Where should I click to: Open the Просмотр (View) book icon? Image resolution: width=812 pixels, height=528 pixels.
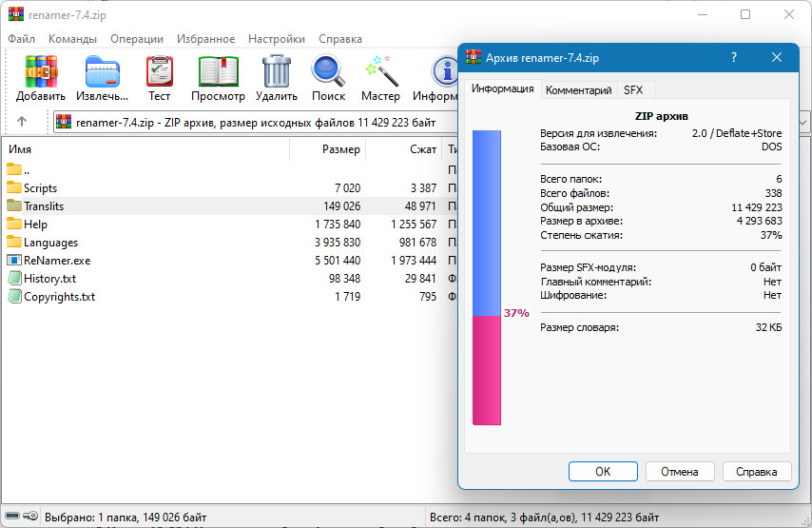pos(218,71)
